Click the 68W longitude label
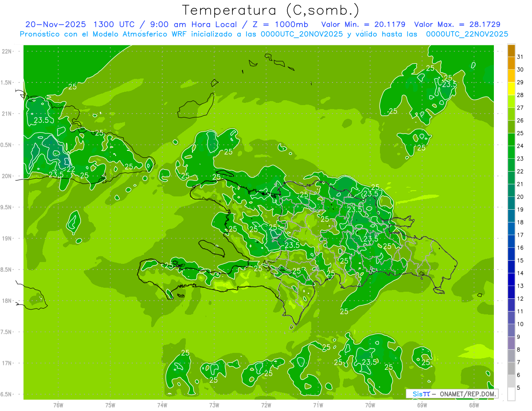The height and width of the screenshot is (411, 532). (474, 405)
